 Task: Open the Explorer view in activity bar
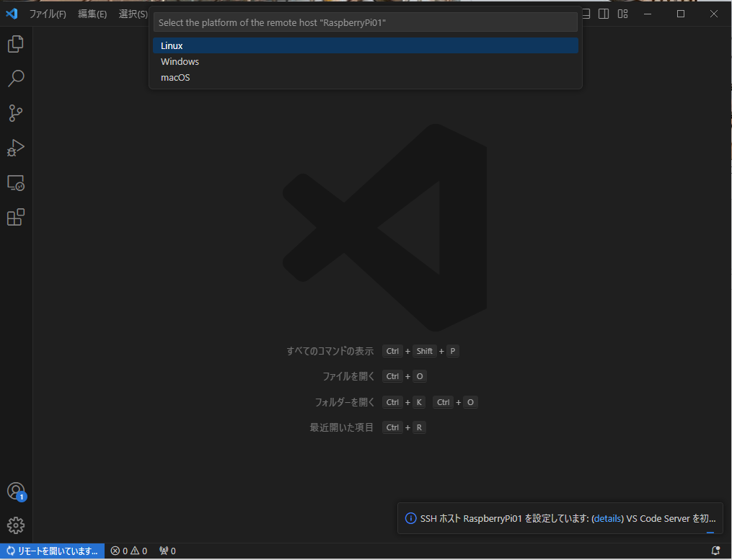(16, 44)
